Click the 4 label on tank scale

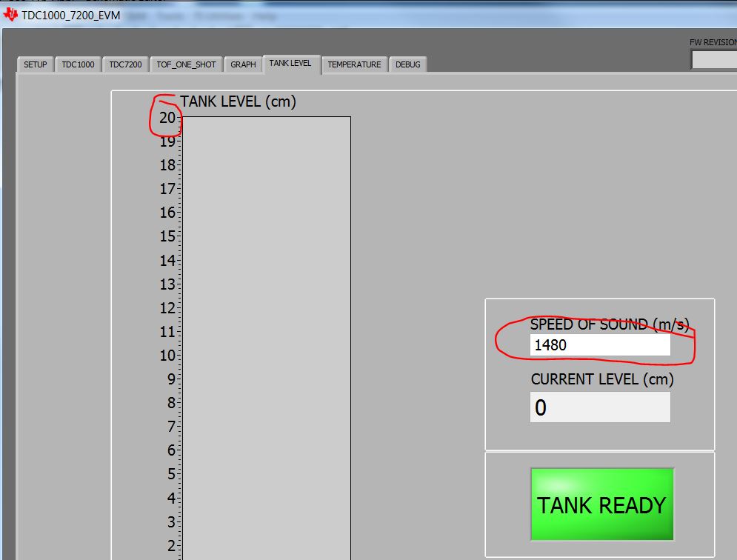pyautogui.click(x=172, y=498)
